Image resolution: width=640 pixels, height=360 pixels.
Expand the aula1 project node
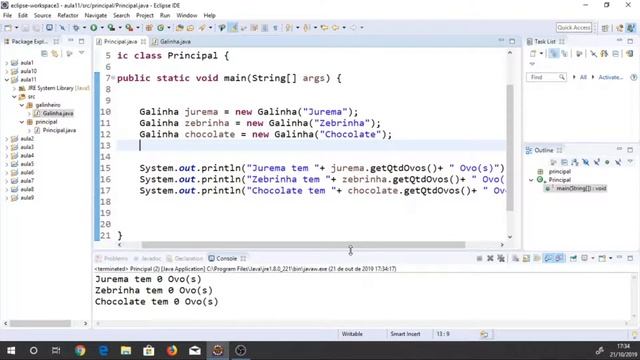7,63
